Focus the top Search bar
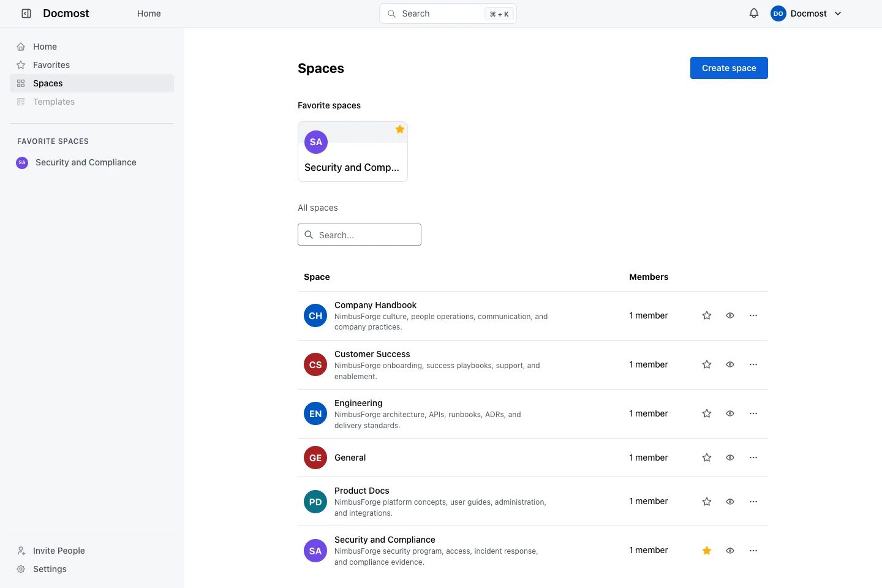 coord(448,13)
